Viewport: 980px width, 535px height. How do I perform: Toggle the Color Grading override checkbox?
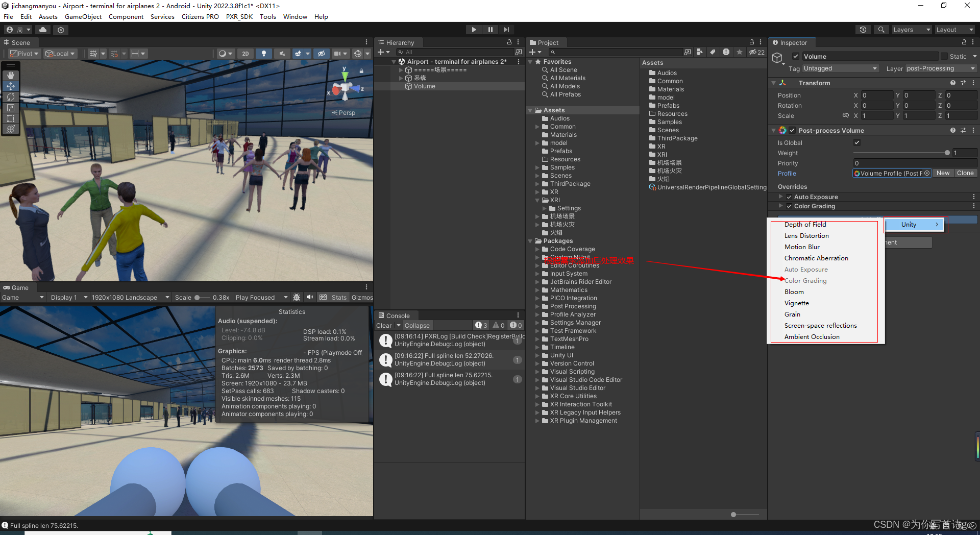pyautogui.click(x=789, y=206)
